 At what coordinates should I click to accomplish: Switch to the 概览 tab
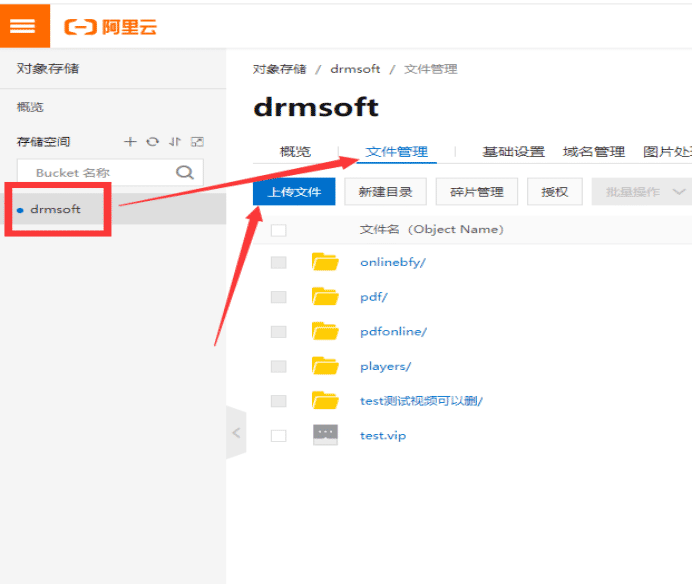[295, 152]
